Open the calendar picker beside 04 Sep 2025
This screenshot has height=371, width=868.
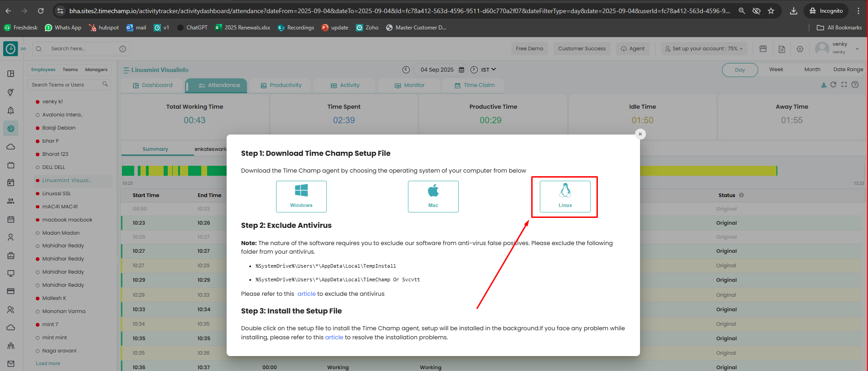coord(461,70)
